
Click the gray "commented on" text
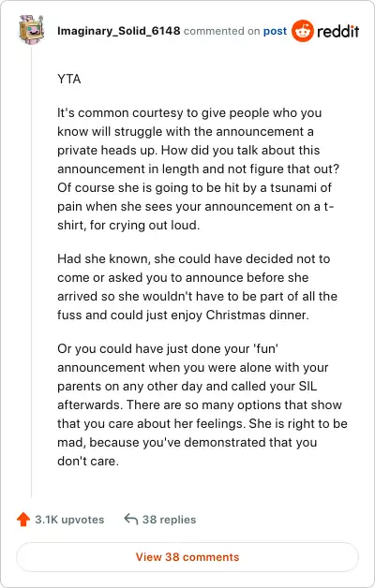click(x=221, y=31)
